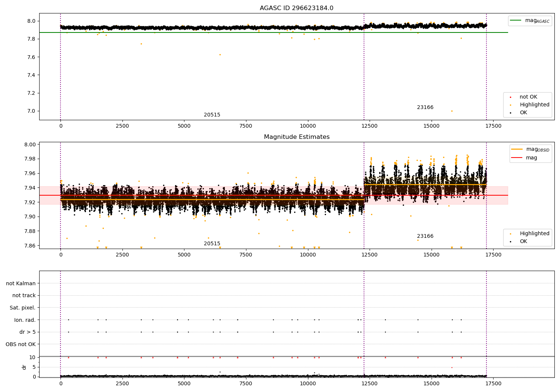Click the "Magnitude Estimates" subplot title
The height and width of the screenshot is (392, 560).
click(x=296, y=137)
